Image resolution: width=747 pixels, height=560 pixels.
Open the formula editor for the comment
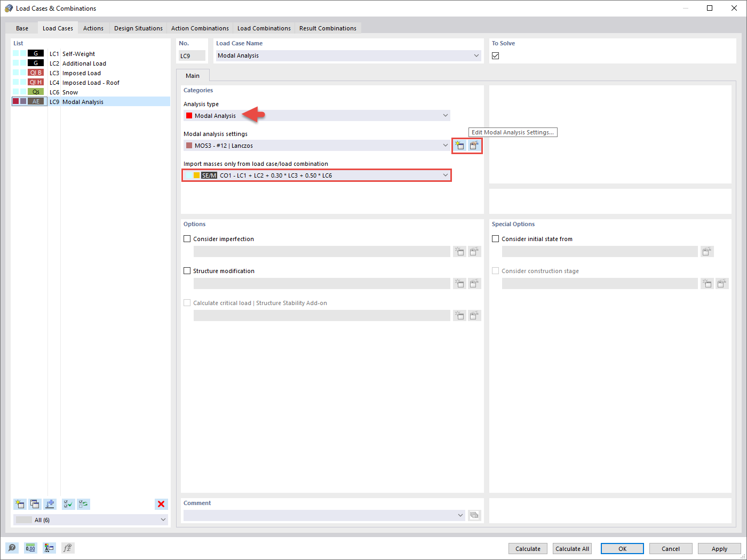coord(474,515)
